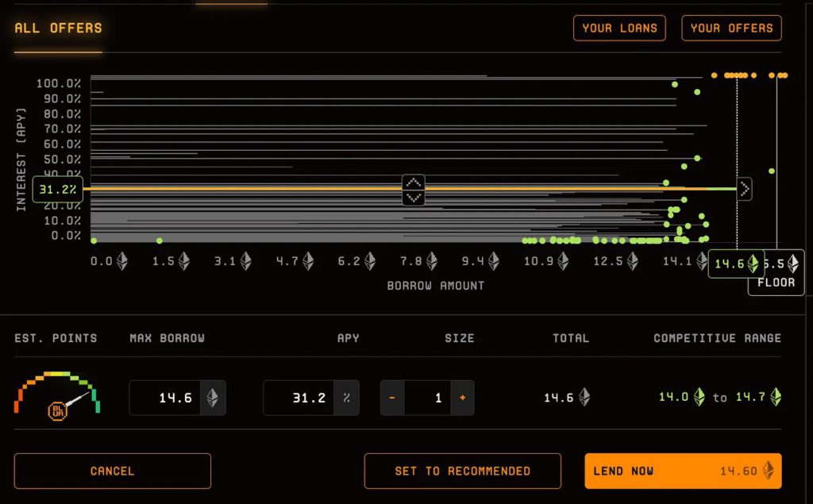Decrease size with the minus button
The height and width of the screenshot is (504, 813).
pyautogui.click(x=391, y=398)
